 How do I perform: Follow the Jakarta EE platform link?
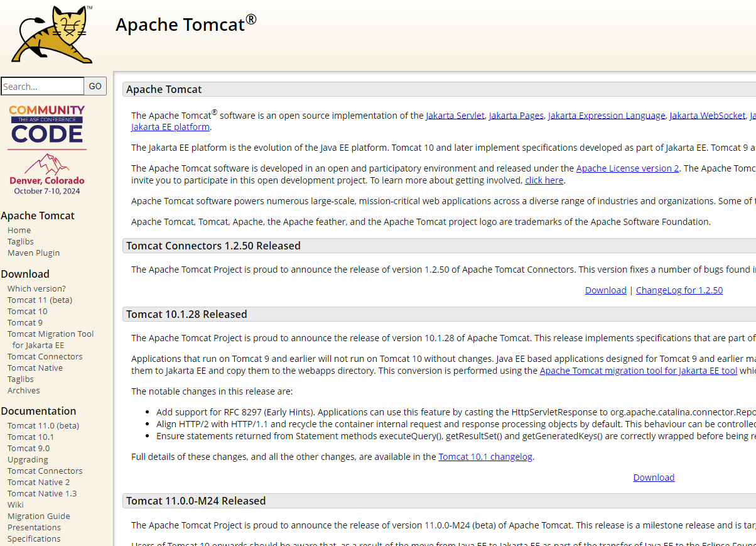click(x=170, y=127)
